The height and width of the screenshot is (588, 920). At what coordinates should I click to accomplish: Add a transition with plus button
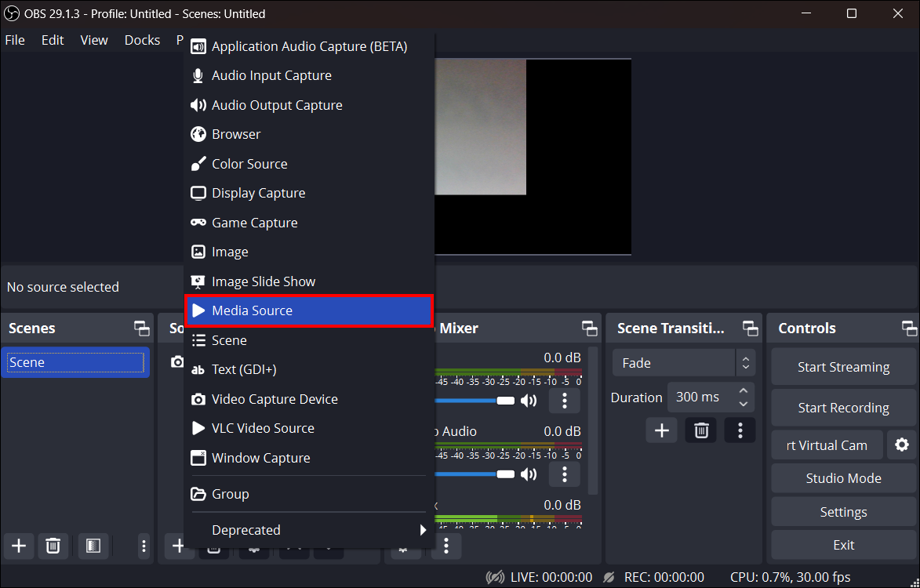661,430
